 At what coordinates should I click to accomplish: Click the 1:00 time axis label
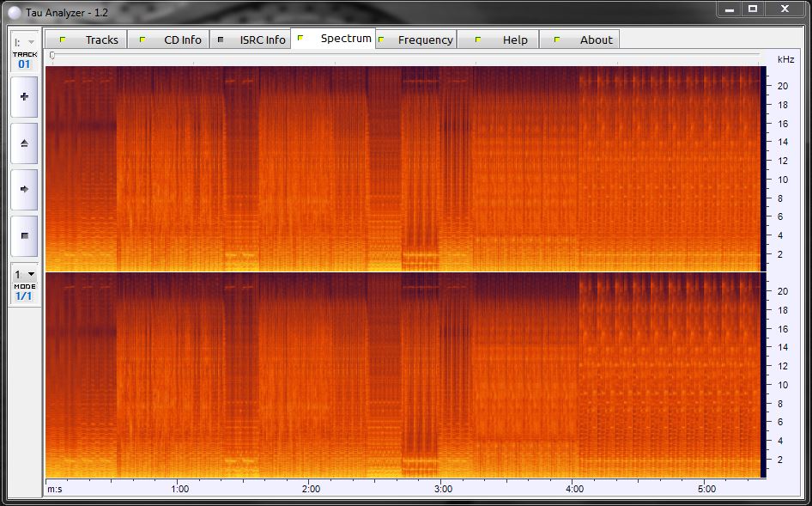tap(179, 489)
